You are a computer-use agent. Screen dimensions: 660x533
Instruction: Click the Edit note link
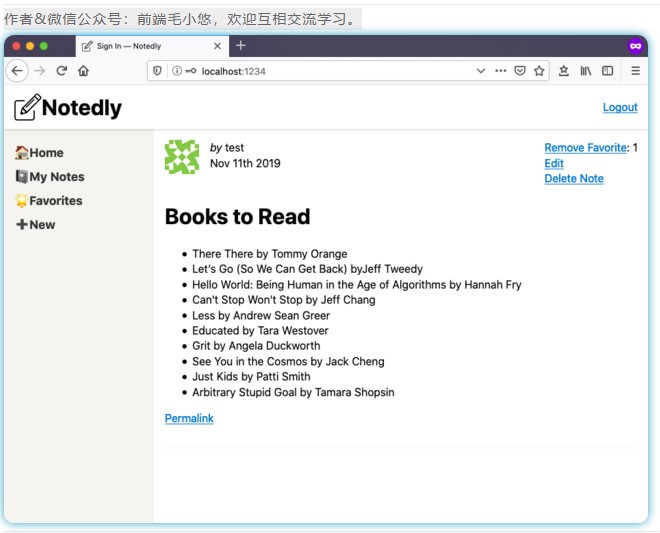coord(554,163)
